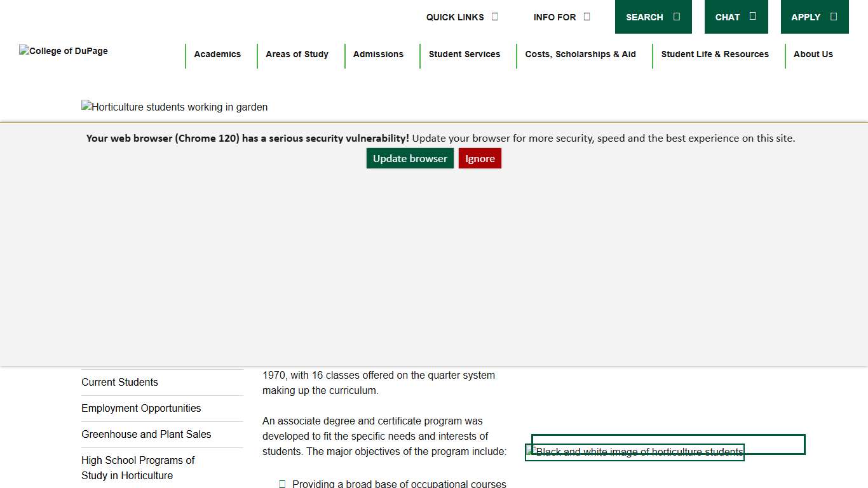This screenshot has width=868, height=488.
Task: Click the green SEARCH button
Action: point(653,17)
